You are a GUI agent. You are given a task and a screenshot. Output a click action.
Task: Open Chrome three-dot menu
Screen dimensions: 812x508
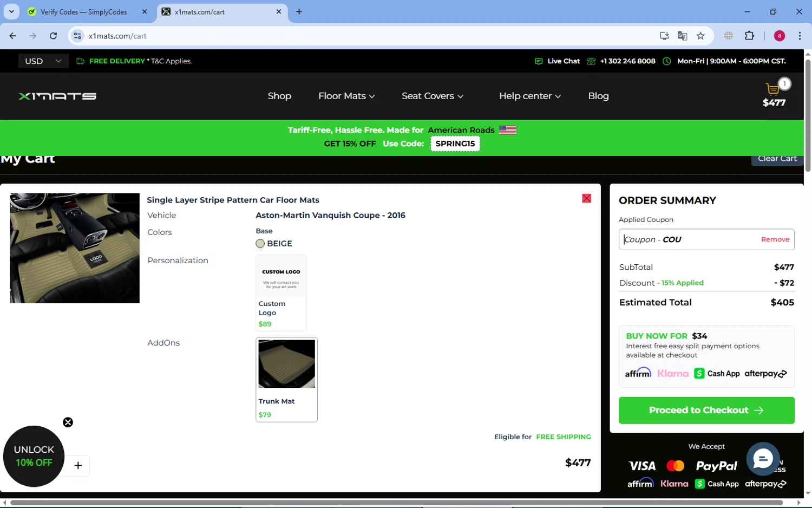tap(800, 36)
